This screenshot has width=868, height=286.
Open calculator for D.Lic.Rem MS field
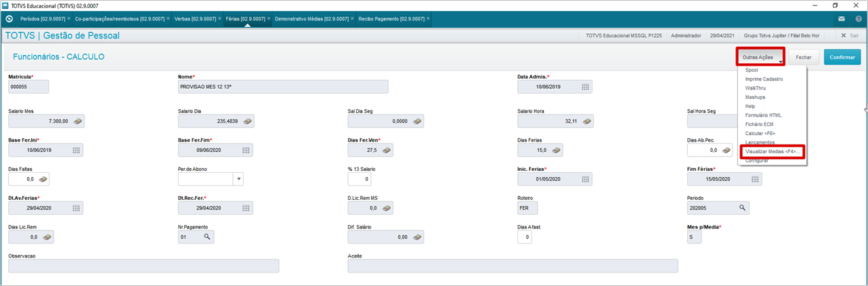click(387, 208)
